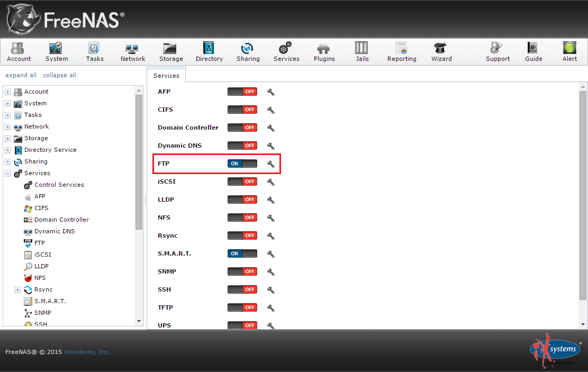Open the Account toolbar icon
588x372 pixels.
19,52
